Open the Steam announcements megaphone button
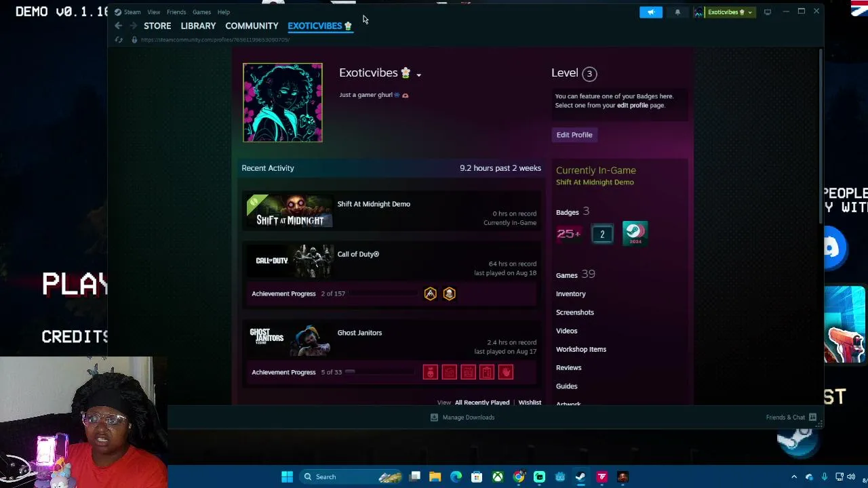The height and width of the screenshot is (488, 868). tap(650, 12)
